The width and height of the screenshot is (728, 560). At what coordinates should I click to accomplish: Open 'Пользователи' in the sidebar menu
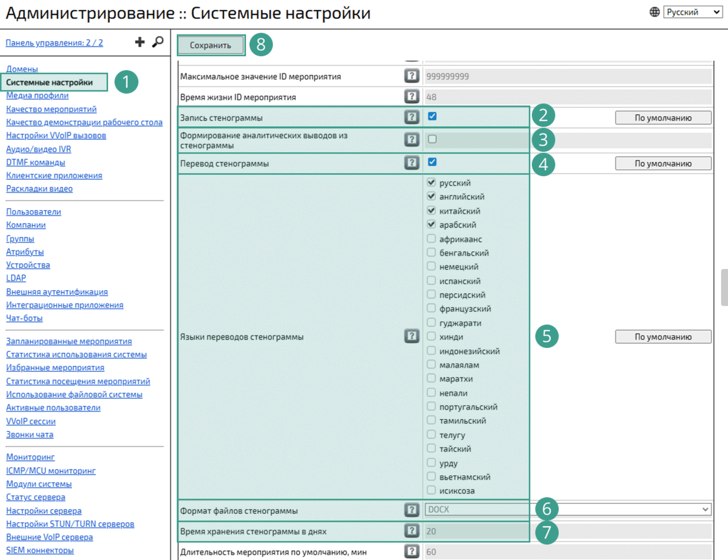[x=34, y=212]
